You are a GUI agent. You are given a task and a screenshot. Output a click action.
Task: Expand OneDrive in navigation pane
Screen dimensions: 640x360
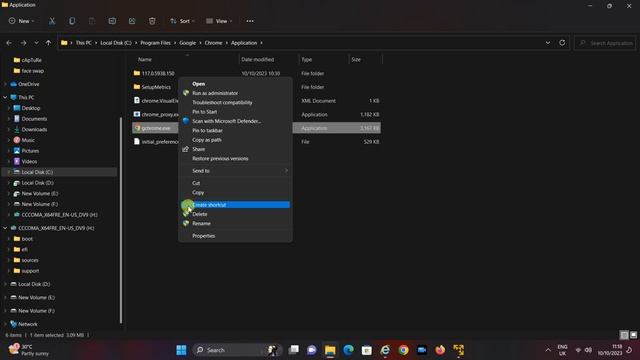click(5, 84)
